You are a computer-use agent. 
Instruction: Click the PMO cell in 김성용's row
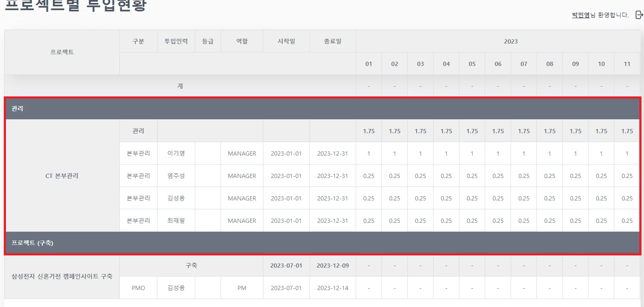pos(138,288)
